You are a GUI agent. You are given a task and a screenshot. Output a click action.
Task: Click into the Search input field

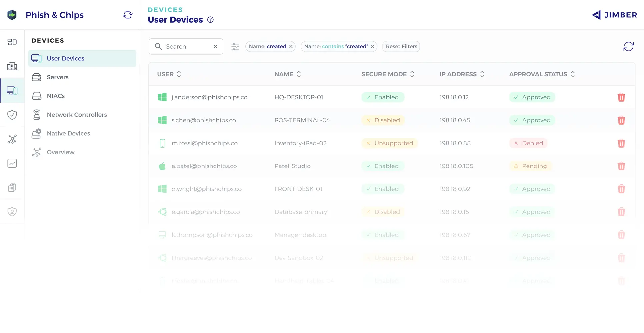(187, 47)
